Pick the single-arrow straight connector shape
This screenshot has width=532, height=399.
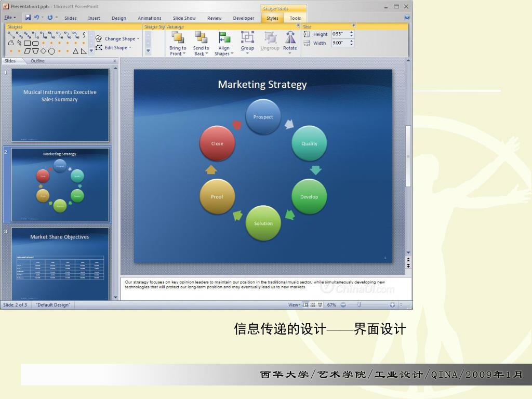[19, 35]
